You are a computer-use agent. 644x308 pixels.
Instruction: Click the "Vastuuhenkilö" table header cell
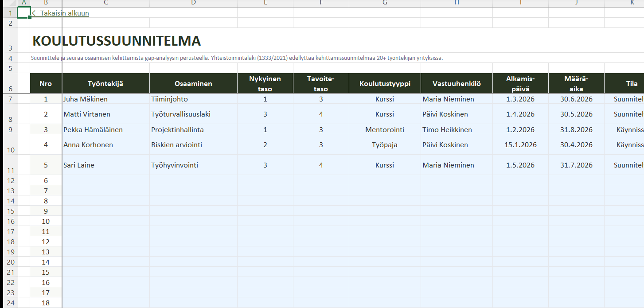[x=456, y=83]
